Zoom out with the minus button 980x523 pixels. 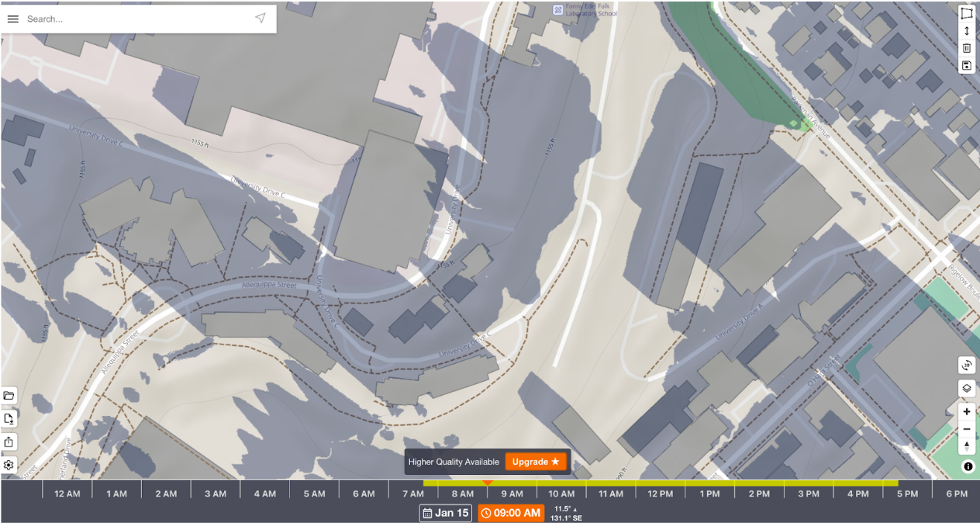click(966, 429)
